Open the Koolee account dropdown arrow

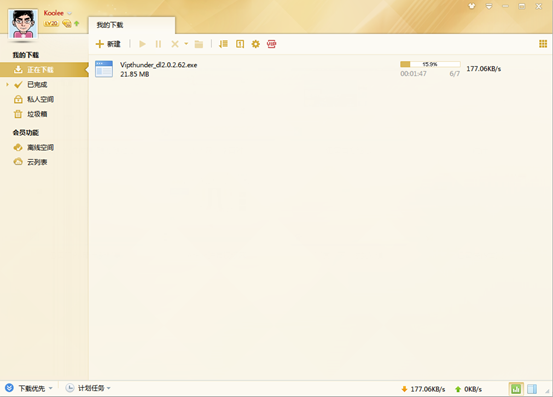pyautogui.click(x=69, y=13)
